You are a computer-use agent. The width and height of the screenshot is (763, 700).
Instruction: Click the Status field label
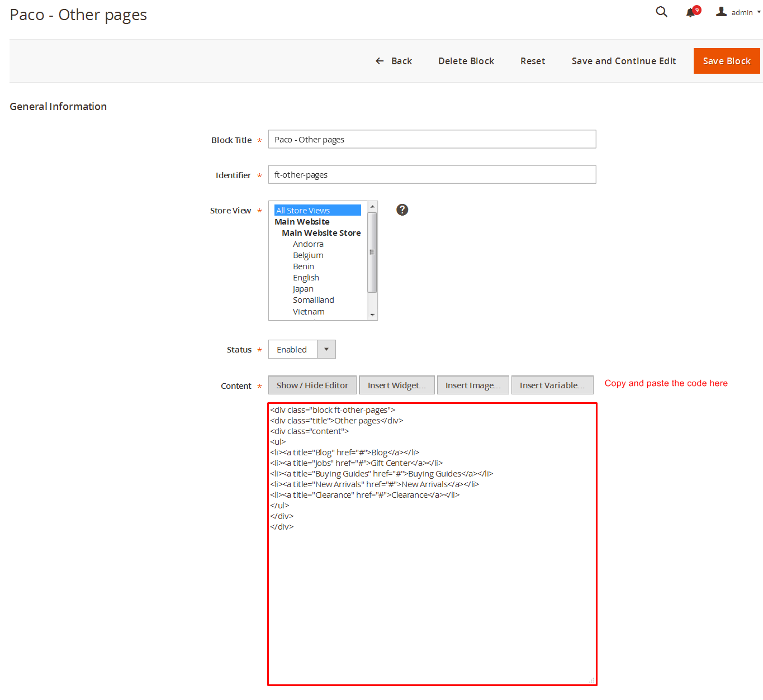239,349
